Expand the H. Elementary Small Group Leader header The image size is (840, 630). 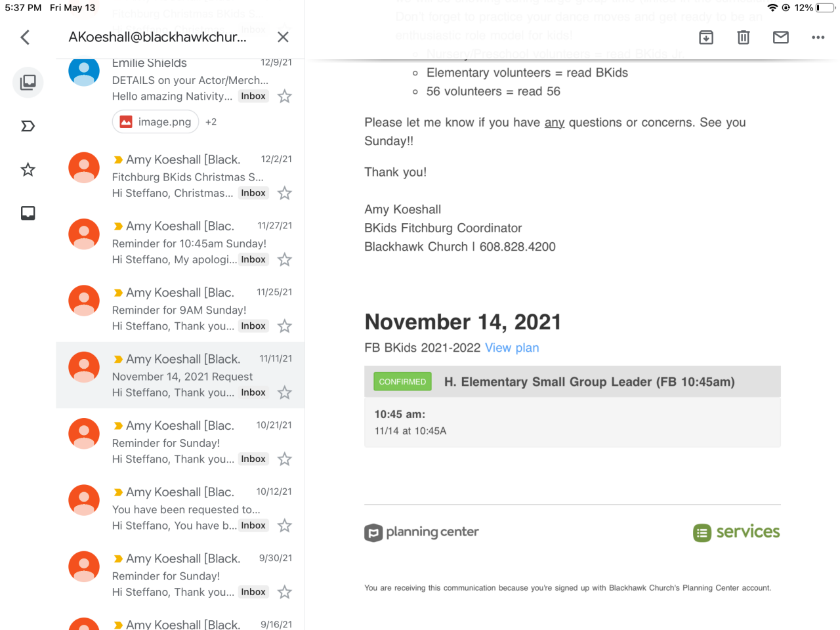click(589, 382)
